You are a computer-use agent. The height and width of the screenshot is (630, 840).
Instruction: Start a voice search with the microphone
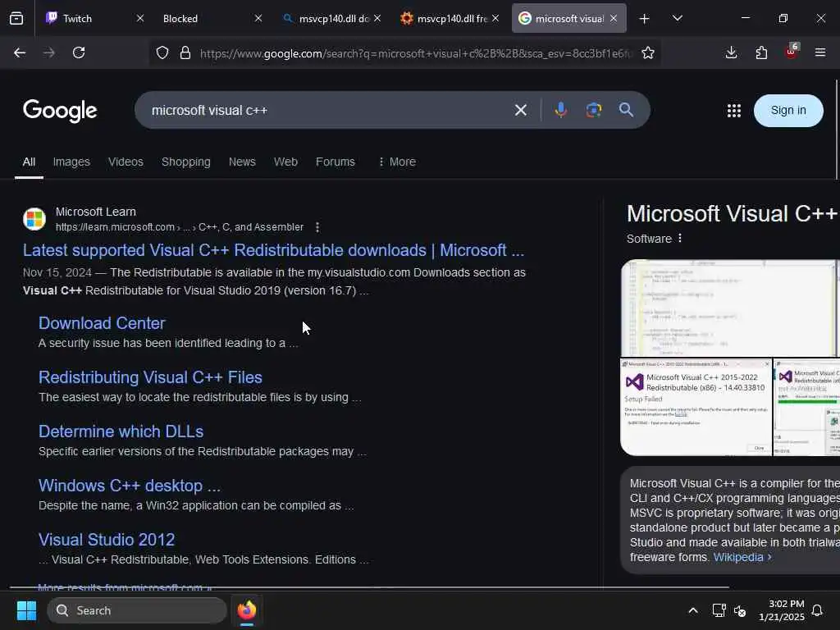pyautogui.click(x=561, y=110)
